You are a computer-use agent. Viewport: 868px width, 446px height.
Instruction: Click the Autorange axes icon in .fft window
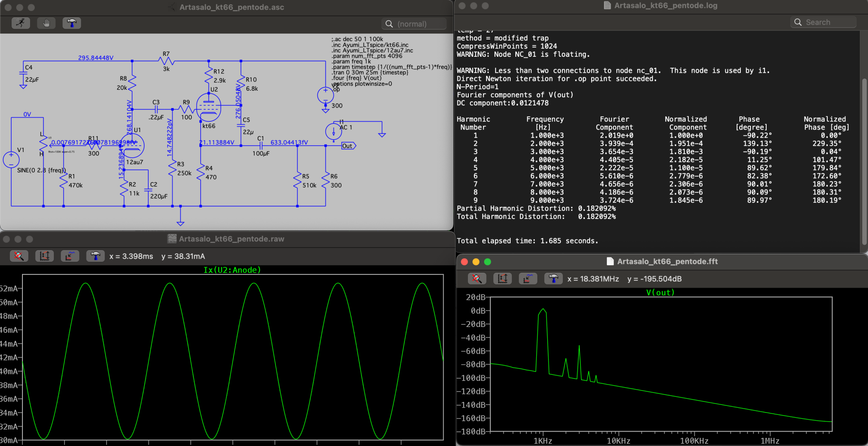503,279
